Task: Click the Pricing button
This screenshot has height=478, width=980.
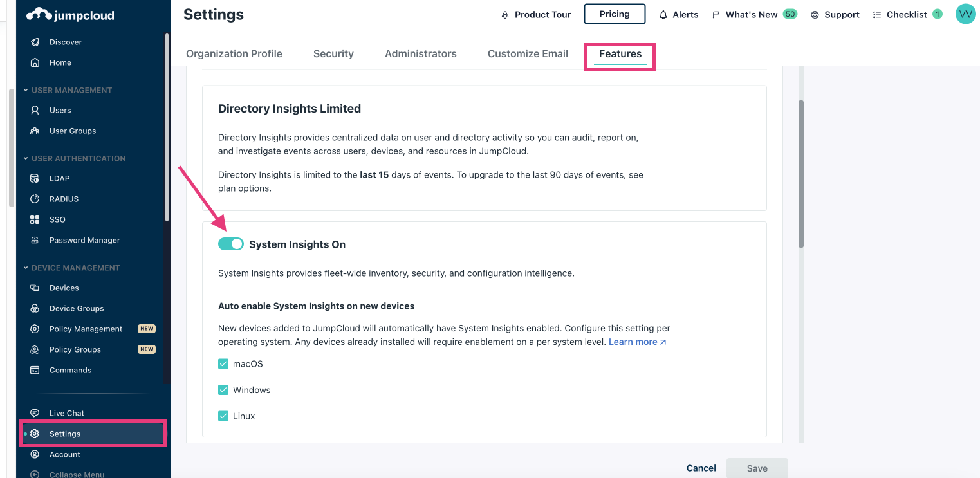Action: pyautogui.click(x=615, y=14)
